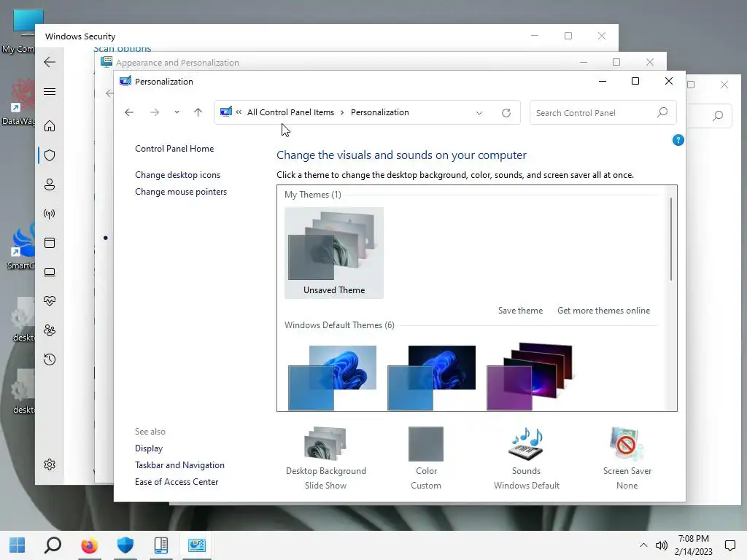Click the Windows Start button
Viewport: 747px width, 560px height.
(18, 545)
